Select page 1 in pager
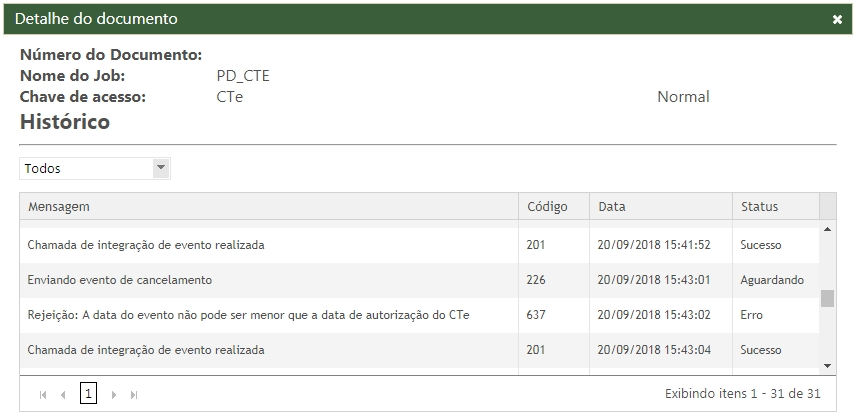This screenshot has height=414, width=856. tap(88, 394)
